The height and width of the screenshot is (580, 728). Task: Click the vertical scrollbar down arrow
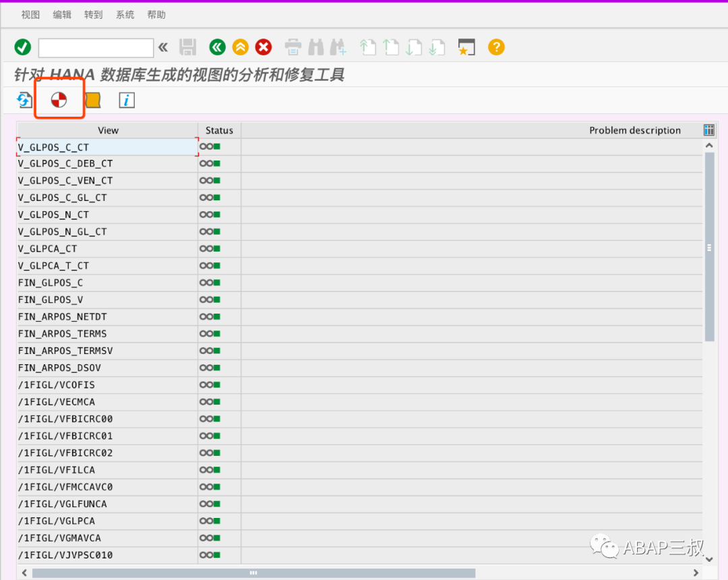[x=709, y=559]
